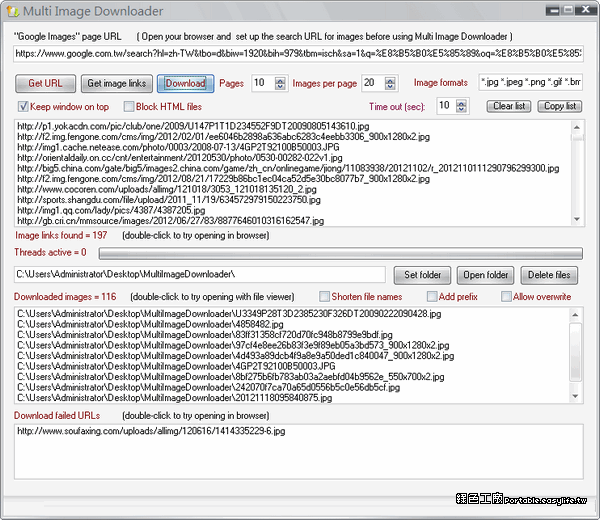Increase Pages value with up arrow
Viewport: 600px width, 520px height.
tap(280, 80)
